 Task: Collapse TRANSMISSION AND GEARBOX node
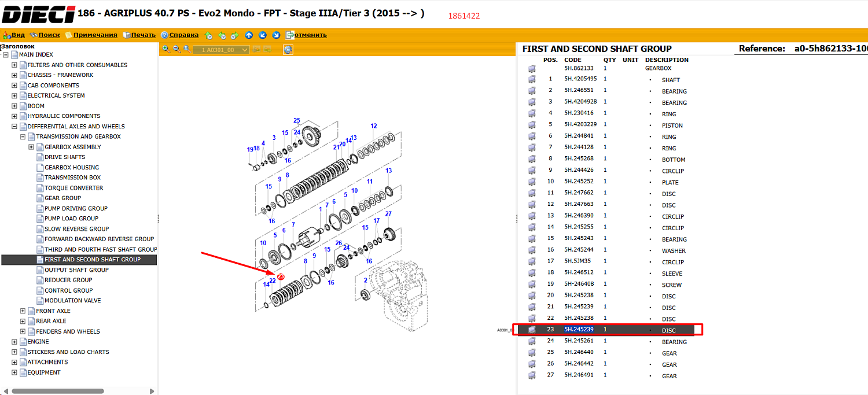23,137
